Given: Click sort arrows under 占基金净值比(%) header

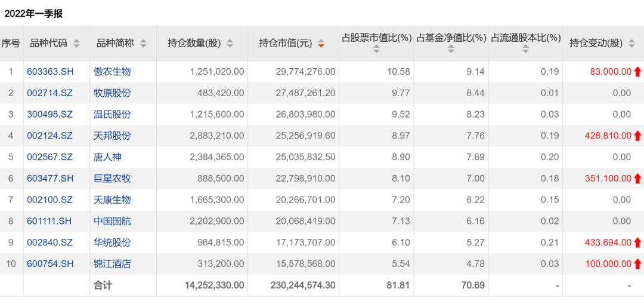Looking at the screenshot, I should [x=451, y=50].
